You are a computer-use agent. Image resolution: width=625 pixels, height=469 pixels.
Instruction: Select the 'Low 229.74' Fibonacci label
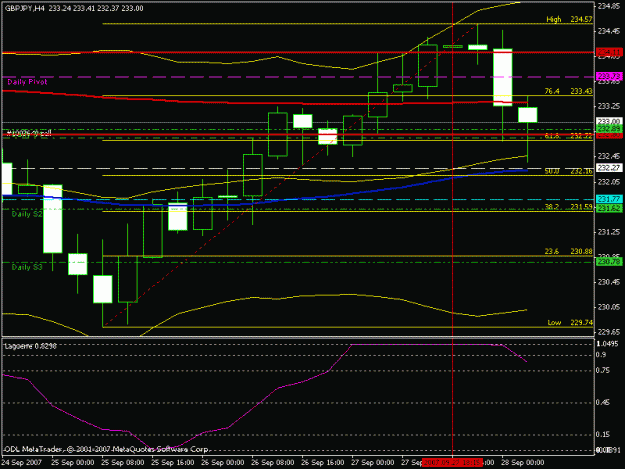570,322
